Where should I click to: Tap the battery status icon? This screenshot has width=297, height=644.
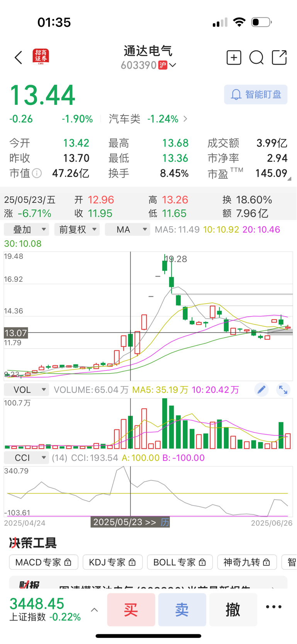(261, 22)
